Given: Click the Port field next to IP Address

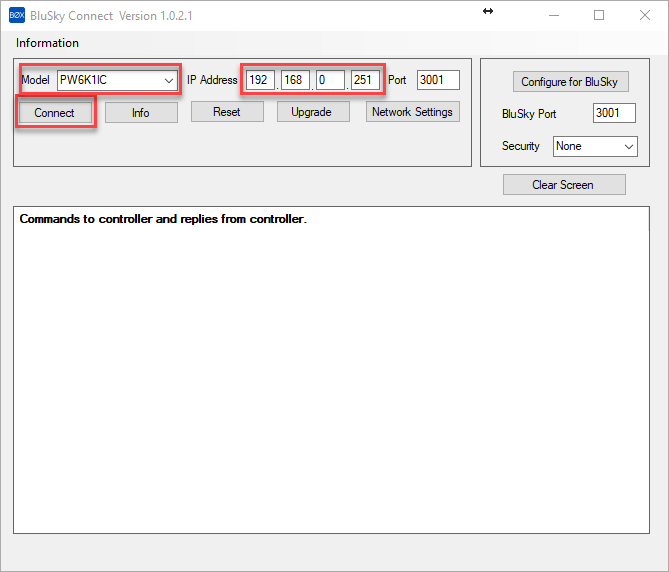Looking at the screenshot, I should (438, 80).
